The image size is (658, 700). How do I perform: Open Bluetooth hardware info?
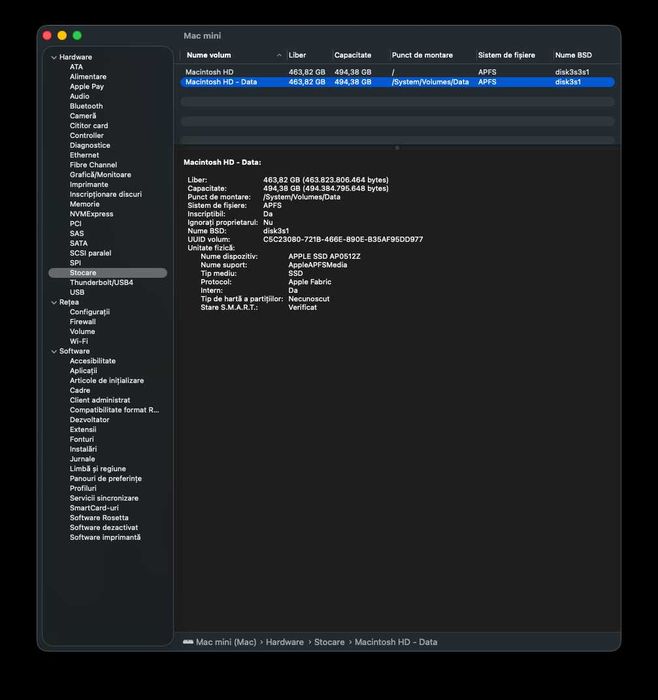point(86,106)
